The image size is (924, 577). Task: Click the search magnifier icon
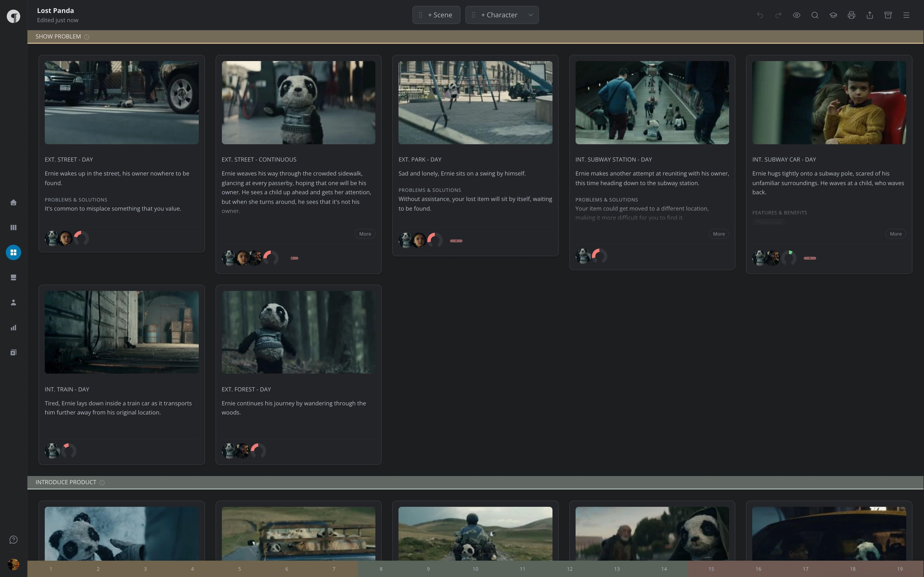click(815, 15)
